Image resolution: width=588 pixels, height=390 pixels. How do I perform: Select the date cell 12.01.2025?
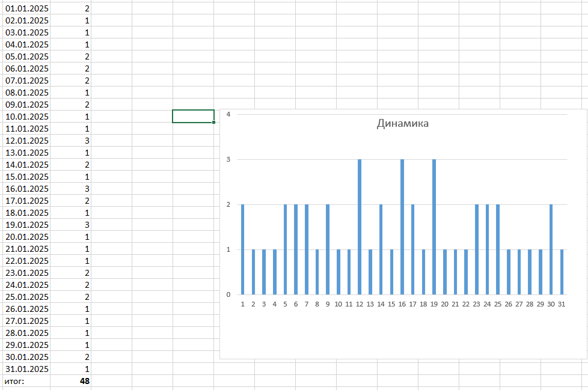click(x=26, y=141)
